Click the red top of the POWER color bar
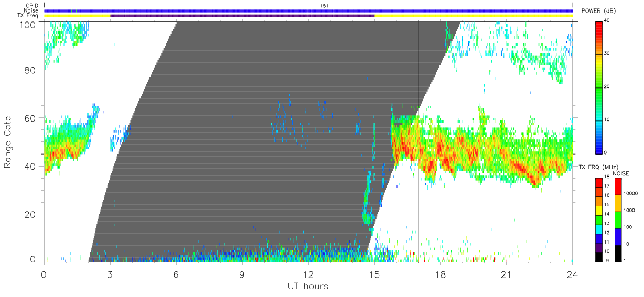The width and height of the screenshot is (644, 297). click(x=599, y=29)
